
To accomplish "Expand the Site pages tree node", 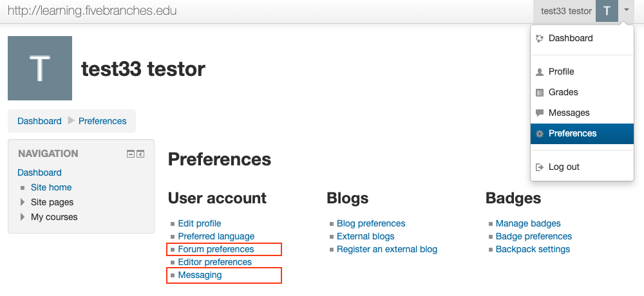I will pyautogui.click(x=23, y=202).
